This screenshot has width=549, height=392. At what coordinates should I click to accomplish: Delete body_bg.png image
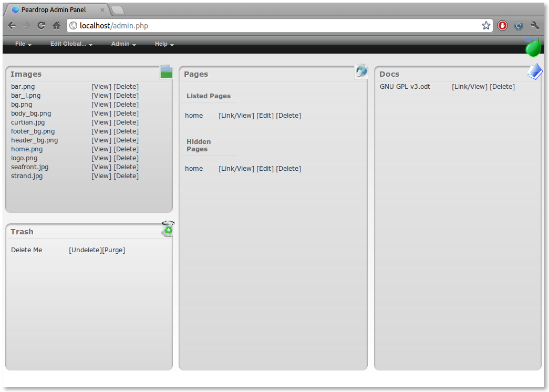click(x=126, y=113)
